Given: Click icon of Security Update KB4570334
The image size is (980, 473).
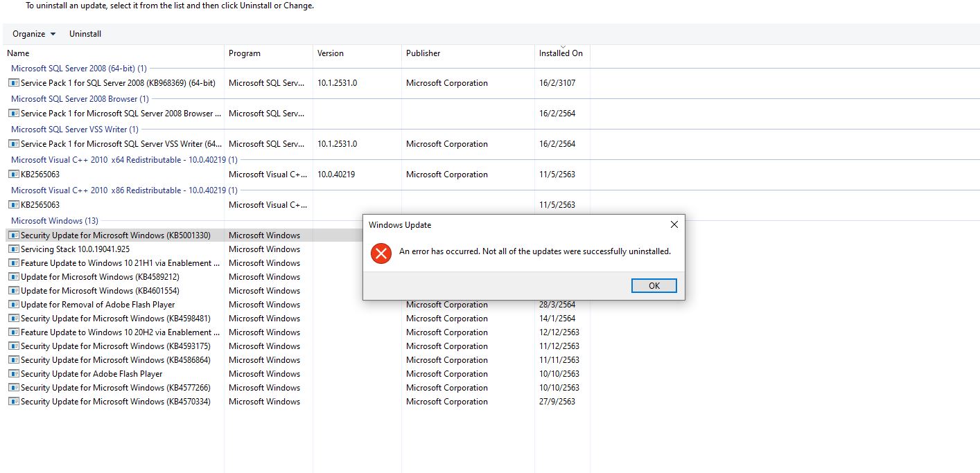Looking at the screenshot, I should 14,402.
